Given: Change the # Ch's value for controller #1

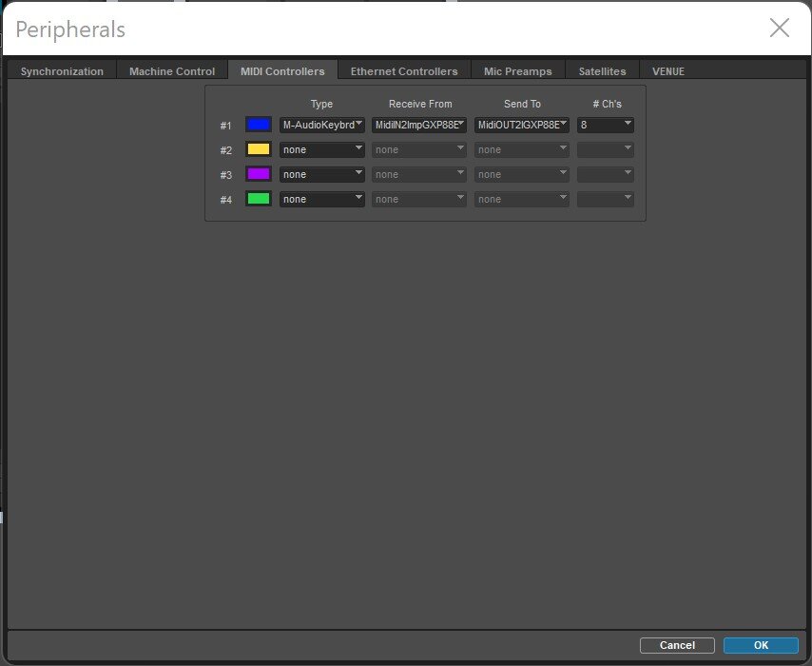Looking at the screenshot, I should point(606,125).
